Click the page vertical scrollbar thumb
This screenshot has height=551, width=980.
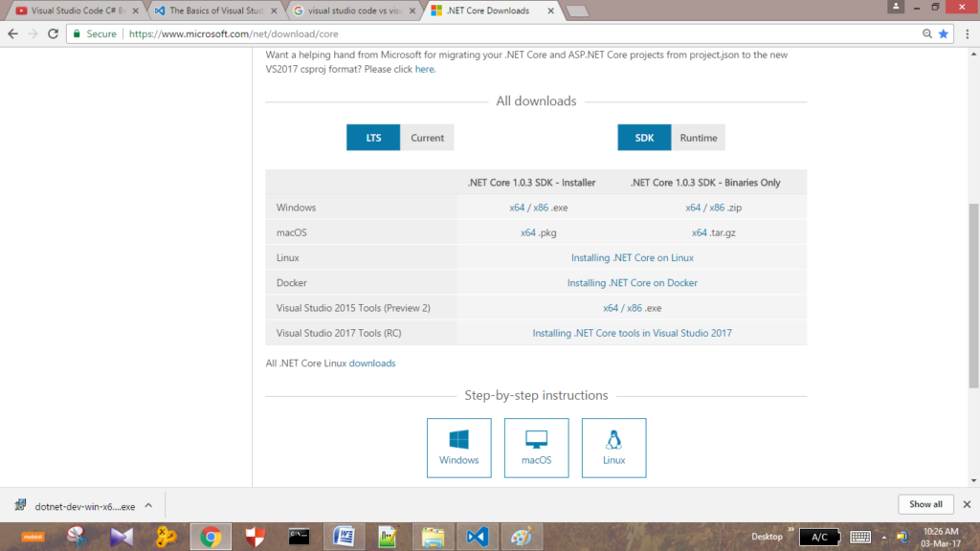[973, 296]
